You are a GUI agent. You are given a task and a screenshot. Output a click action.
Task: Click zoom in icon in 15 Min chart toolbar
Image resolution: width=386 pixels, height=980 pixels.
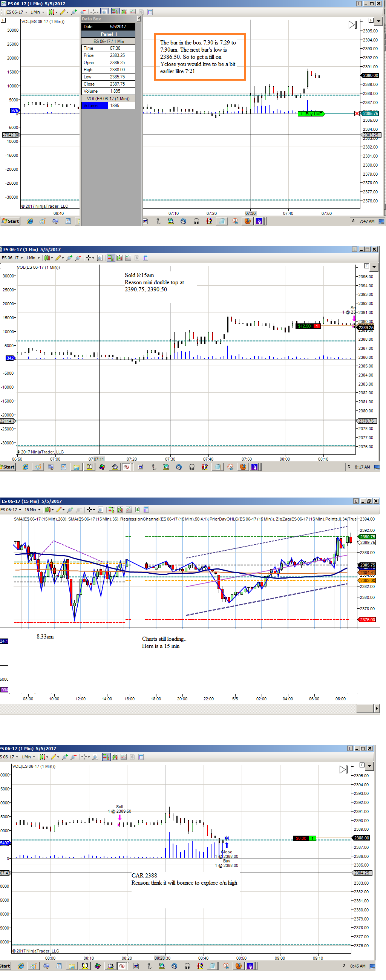pyautogui.click(x=70, y=510)
